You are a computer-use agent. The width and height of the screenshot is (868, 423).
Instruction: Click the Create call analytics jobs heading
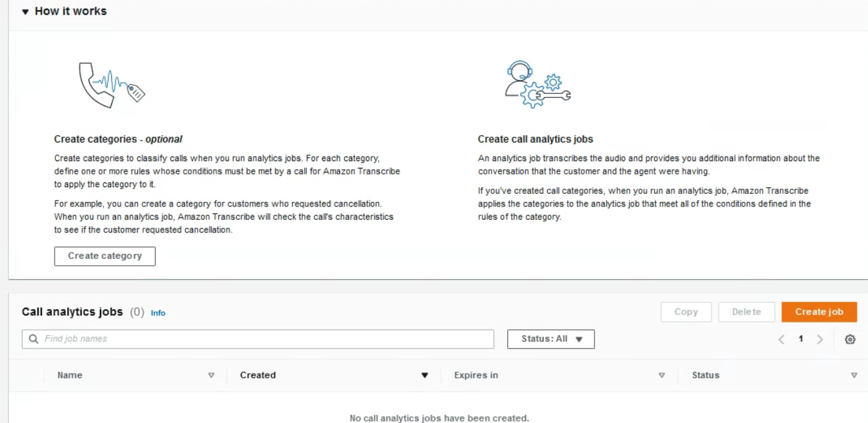(535, 139)
